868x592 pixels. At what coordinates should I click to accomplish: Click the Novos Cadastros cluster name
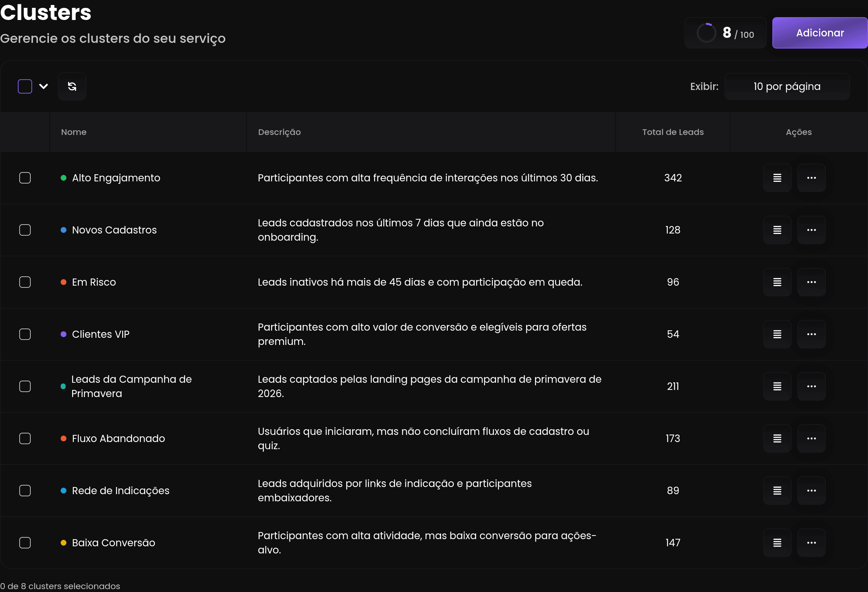pos(114,230)
